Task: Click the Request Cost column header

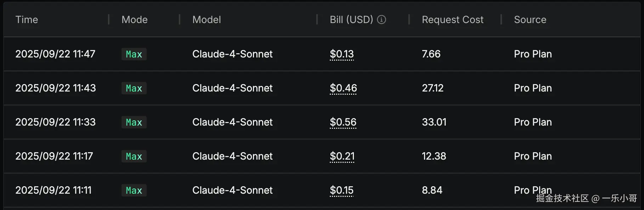Action: tap(452, 20)
